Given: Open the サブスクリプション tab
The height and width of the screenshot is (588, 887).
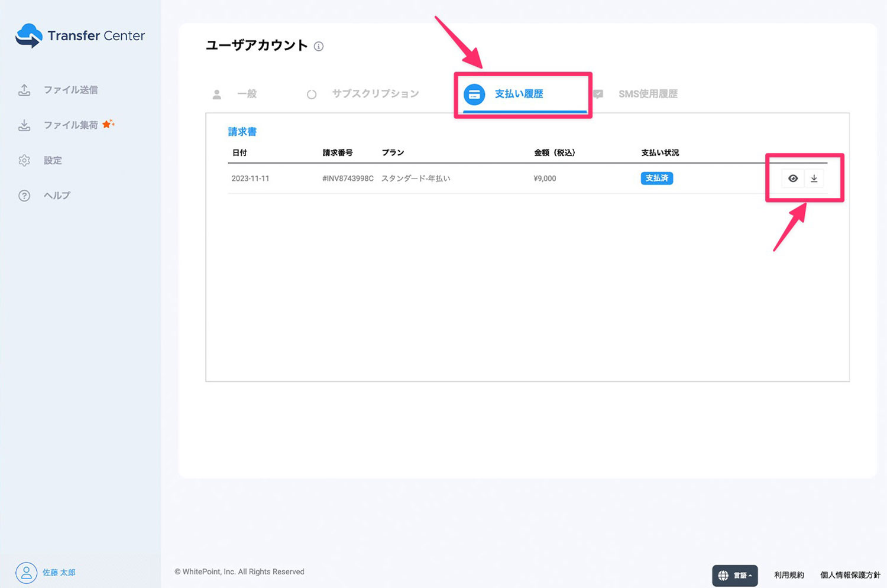Looking at the screenshot, I should [x=375, y=93].
